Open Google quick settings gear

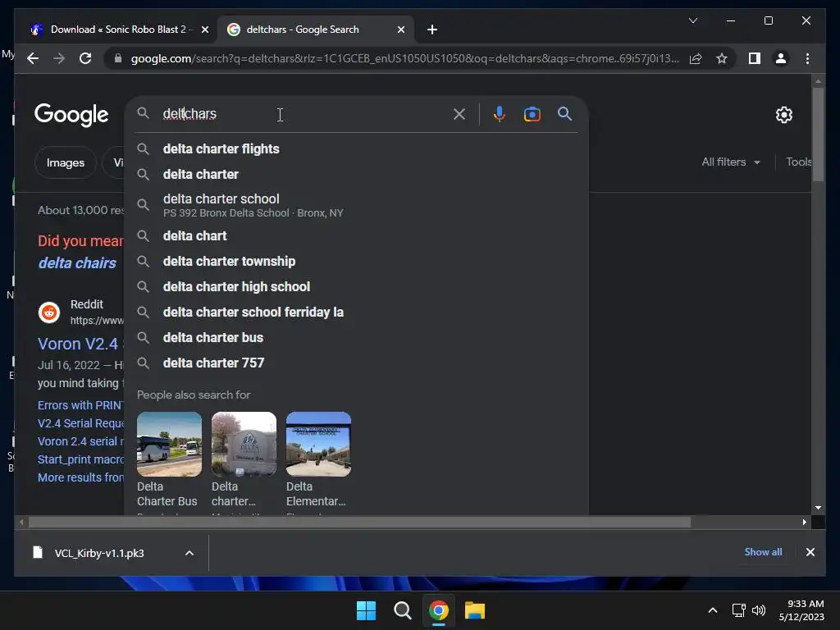[783, 115]
